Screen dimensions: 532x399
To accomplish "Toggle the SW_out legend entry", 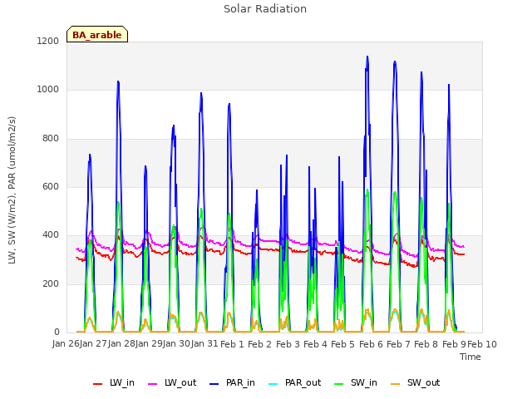I will 416,383.
